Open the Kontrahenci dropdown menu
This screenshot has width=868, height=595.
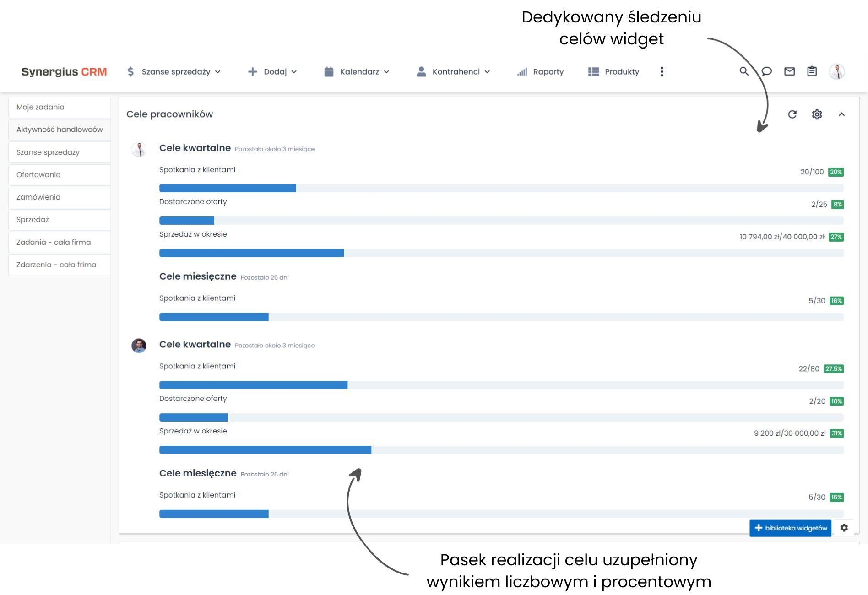coord(454,71)
